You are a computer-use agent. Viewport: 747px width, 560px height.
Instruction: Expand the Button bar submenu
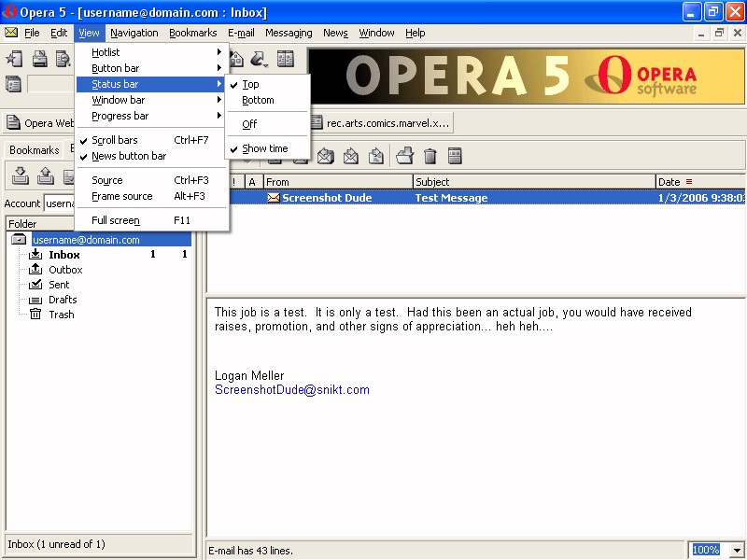coord(152,68)
